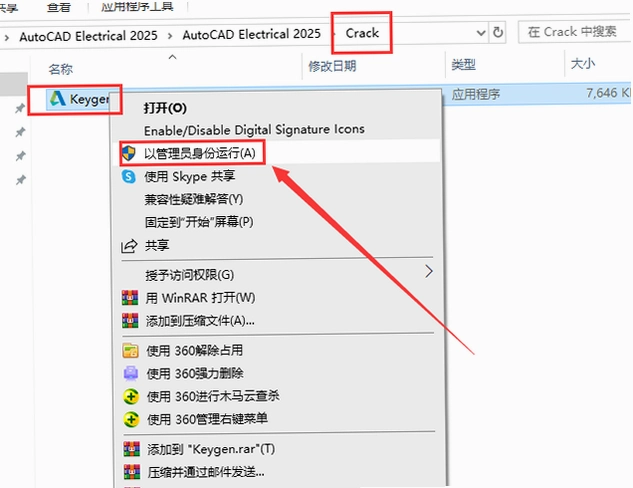Click WinRAR icon beside 添加到压缩文件
This screenshot has height=488, width=633.
(130, 321)
